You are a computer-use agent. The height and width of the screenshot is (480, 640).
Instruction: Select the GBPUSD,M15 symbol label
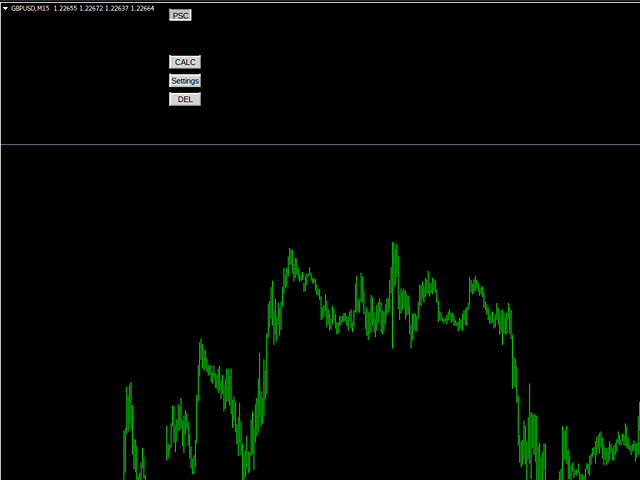30,9
